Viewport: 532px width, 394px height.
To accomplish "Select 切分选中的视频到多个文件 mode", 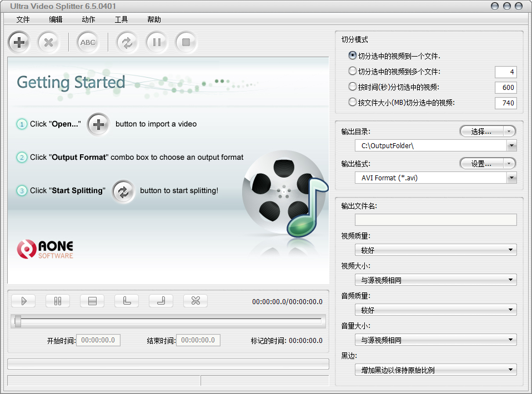I will point(352,72).
